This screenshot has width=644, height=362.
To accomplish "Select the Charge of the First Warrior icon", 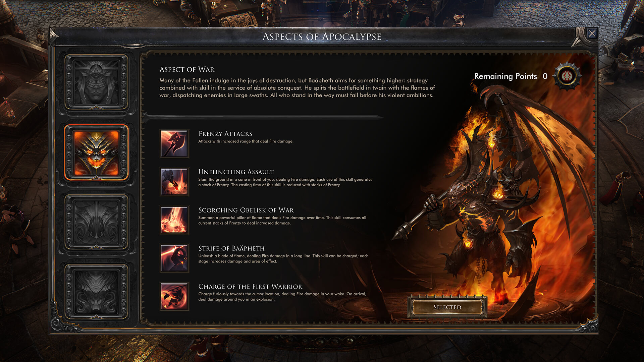I will (x=174, y=297).
